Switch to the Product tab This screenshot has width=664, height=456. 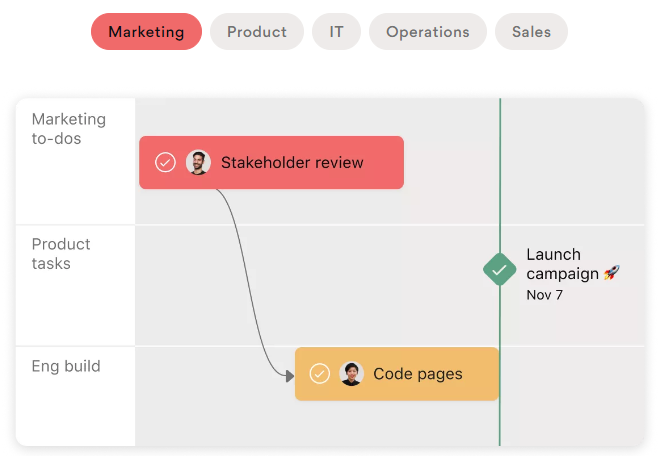tap(257, 32)
